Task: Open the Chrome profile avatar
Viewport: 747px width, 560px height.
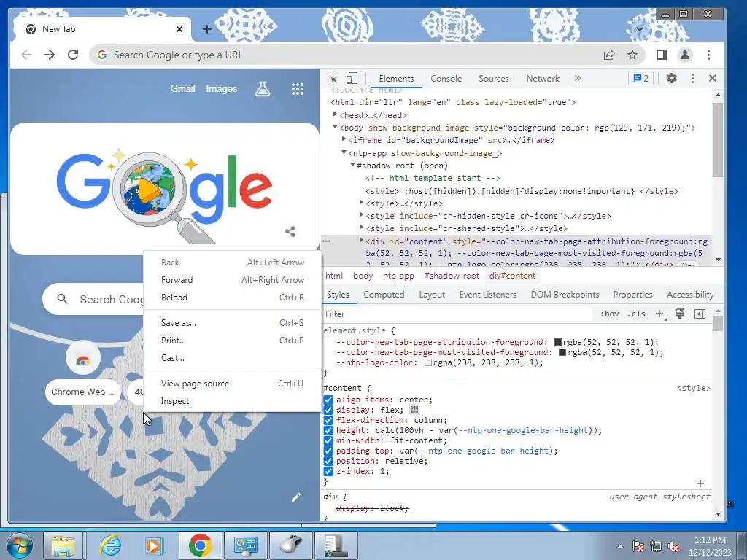Action: pyautogui.click(x=684, y=55)
